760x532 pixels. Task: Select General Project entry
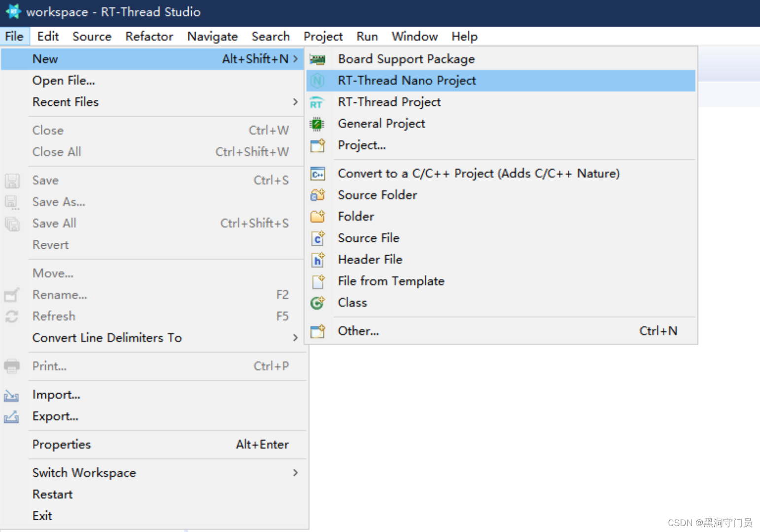[x=501, y=124]
